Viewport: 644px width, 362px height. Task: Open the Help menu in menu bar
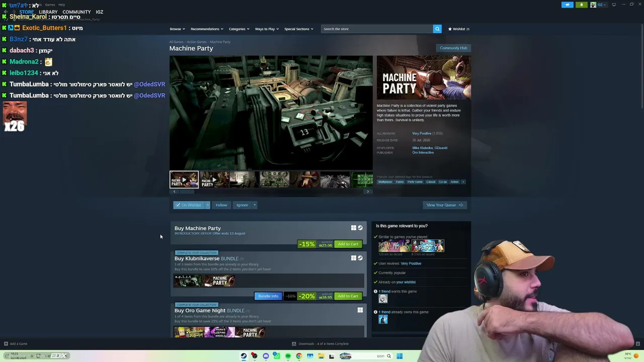(x=61, y=5)
